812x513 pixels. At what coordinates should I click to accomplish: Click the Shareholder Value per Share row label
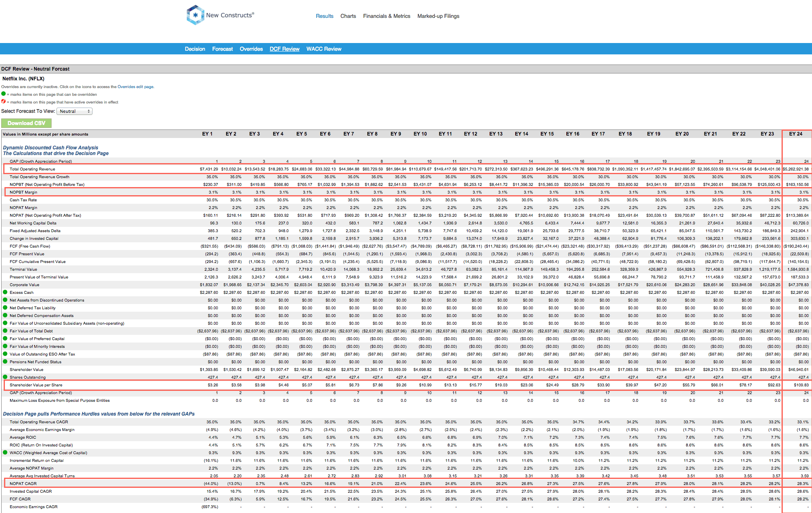pyautogui.click(x=36, y=385)
